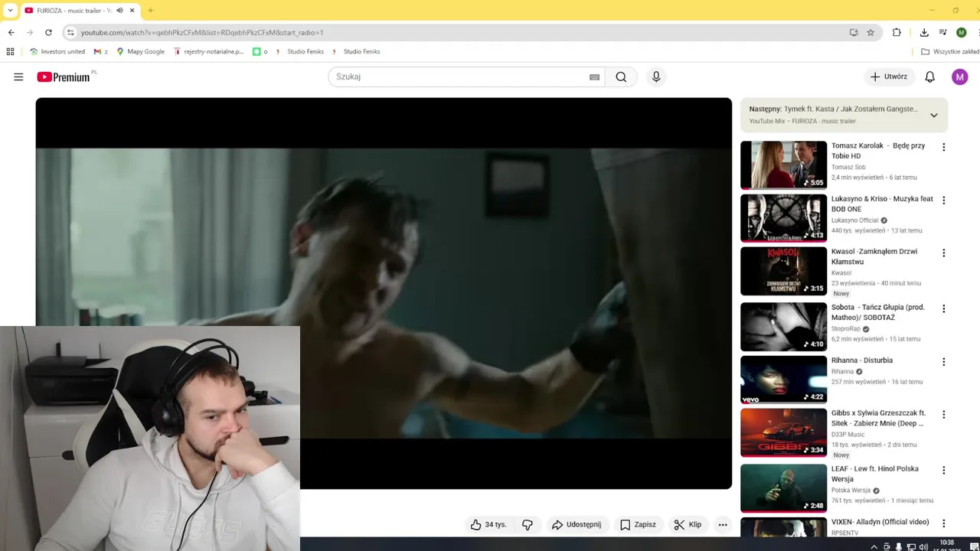Click the main video player
Image resolution: width=980 pixels, height=551 pixels.
384,293
